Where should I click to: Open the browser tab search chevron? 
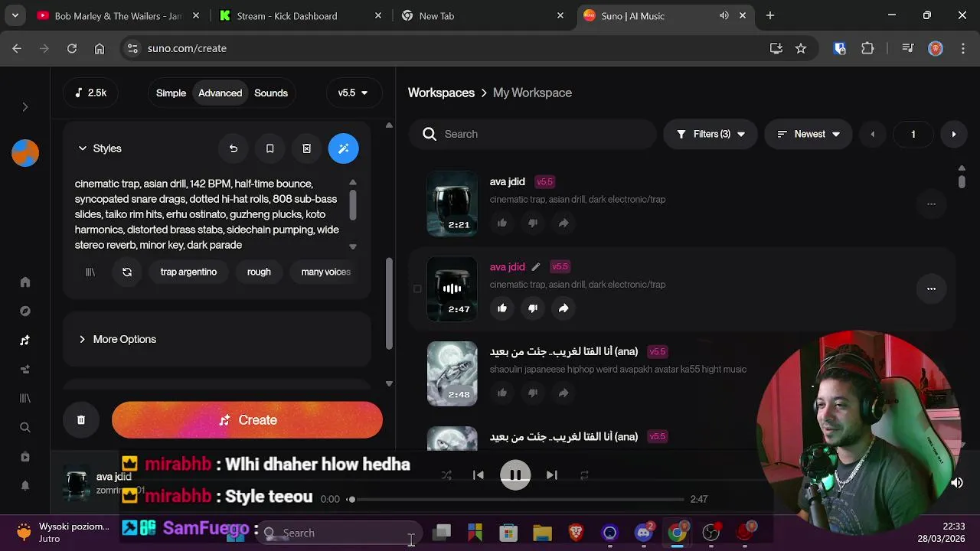pyautogui.click(x=15, y=15)
